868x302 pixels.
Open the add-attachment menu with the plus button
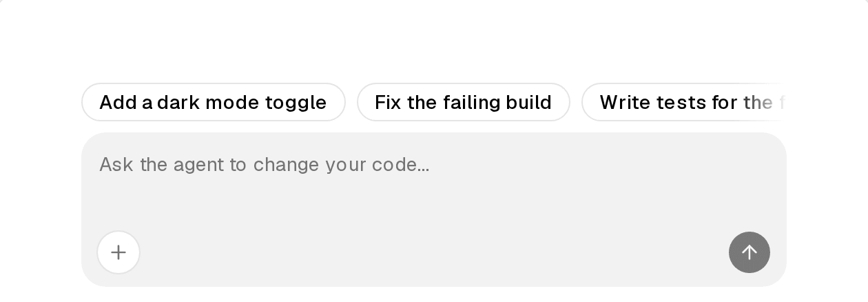point(118,252)
